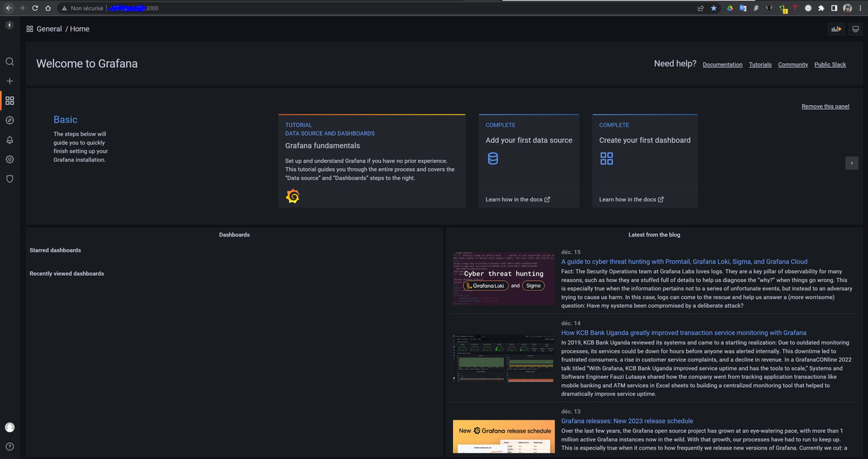
Task: Open the Help question mark icon
Action: 9,447
